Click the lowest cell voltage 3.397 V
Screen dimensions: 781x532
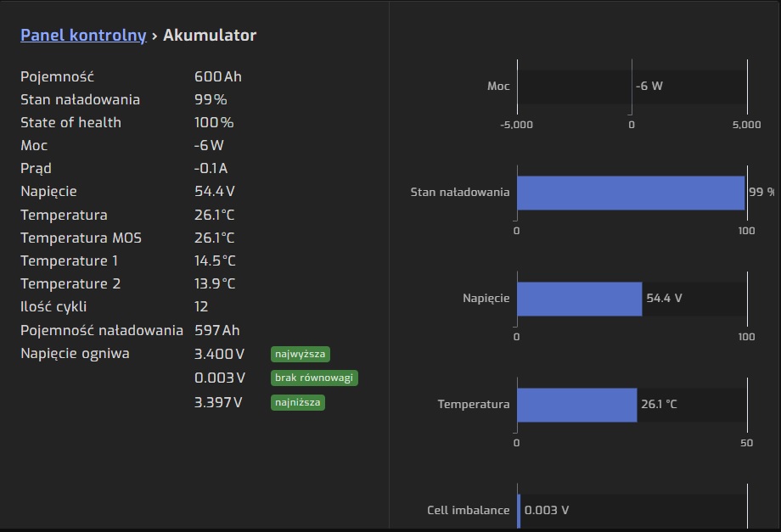(218, 402)
